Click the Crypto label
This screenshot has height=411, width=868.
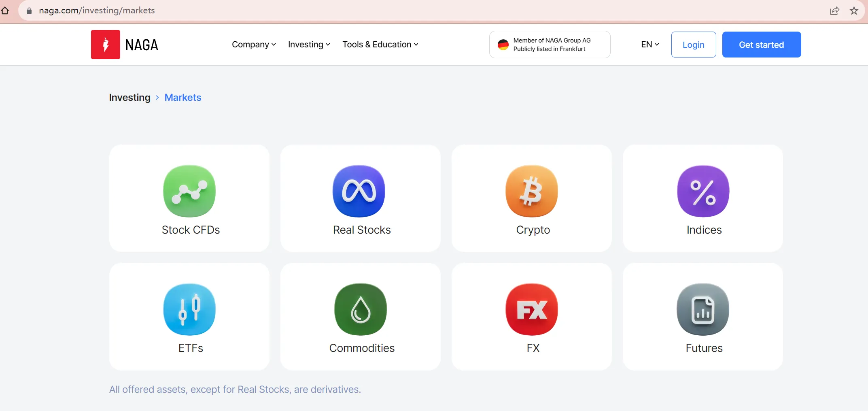(x=533, y=230)
